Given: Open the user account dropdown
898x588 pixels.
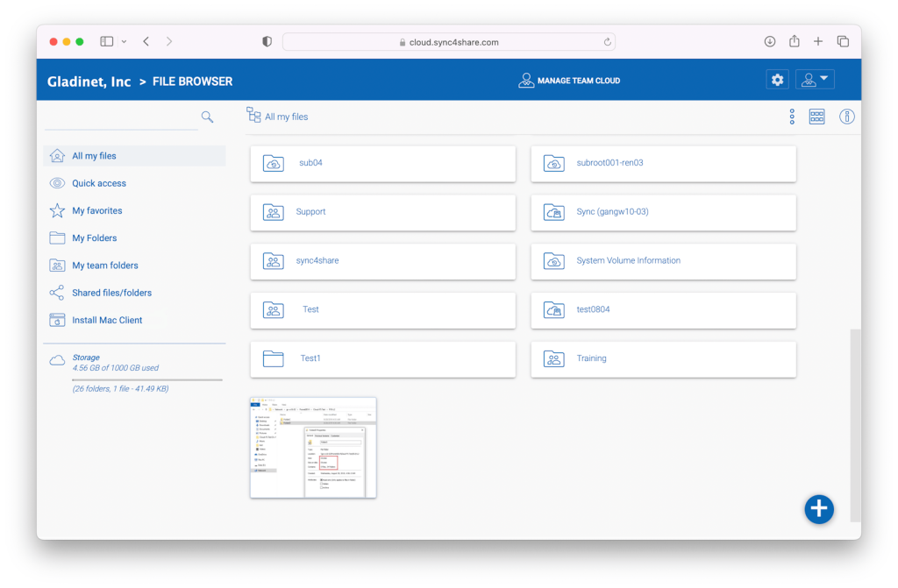Looking at the screenshot, I should pyautogui.click(x=815, y=80).
